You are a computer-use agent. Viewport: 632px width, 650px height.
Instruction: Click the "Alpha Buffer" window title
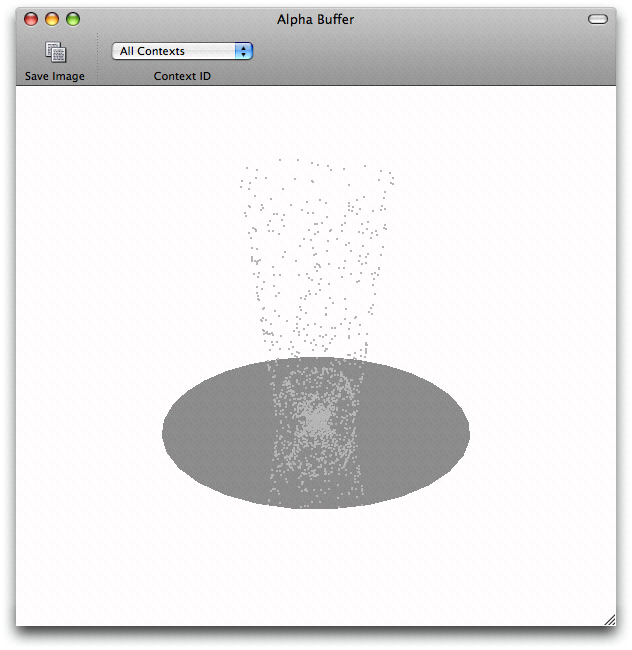315,19
